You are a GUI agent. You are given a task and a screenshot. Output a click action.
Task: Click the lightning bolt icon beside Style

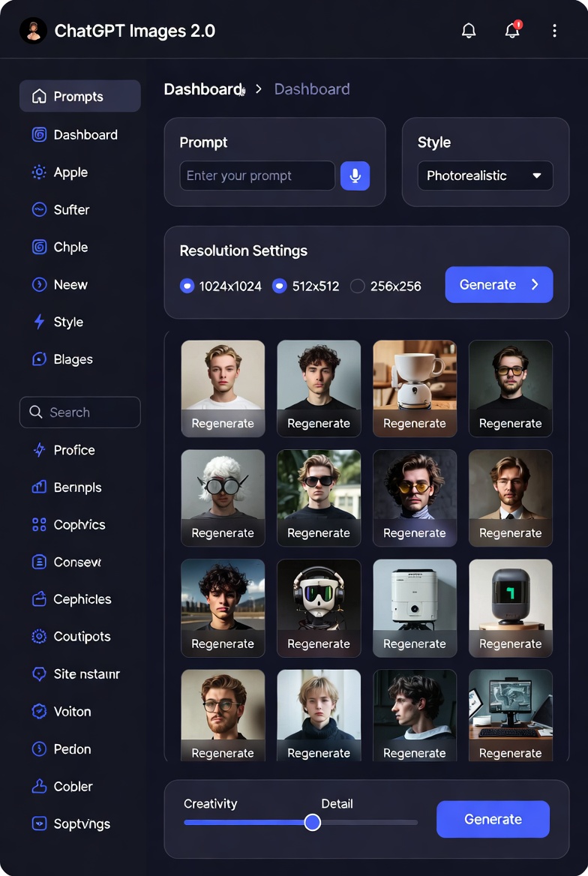coord(39,322)
